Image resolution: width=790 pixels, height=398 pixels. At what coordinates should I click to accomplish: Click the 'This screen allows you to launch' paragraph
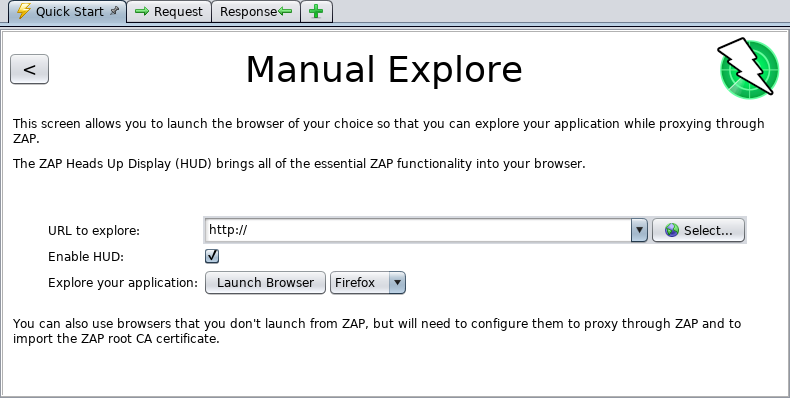(x=388, y=131)
